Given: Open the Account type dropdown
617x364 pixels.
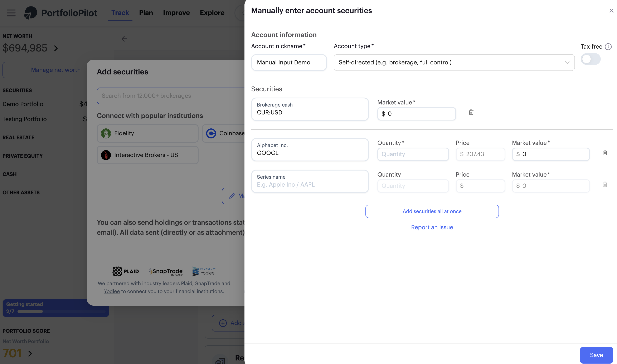Looking at the screenshot, I should click(454, 63).
